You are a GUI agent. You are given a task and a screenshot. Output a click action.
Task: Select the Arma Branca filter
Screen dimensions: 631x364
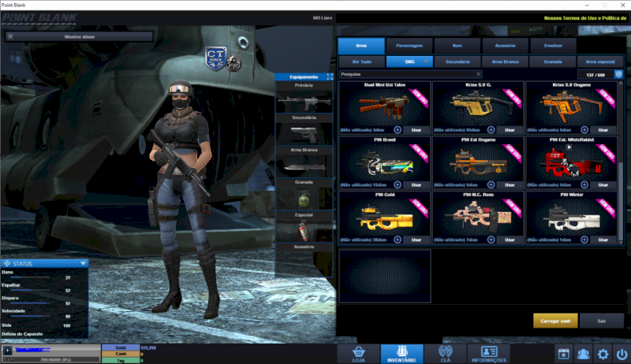(x=505, y=61)
